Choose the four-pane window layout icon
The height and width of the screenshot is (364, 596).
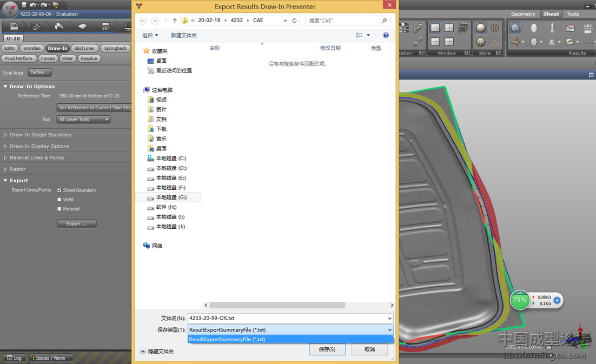(449, 42)
